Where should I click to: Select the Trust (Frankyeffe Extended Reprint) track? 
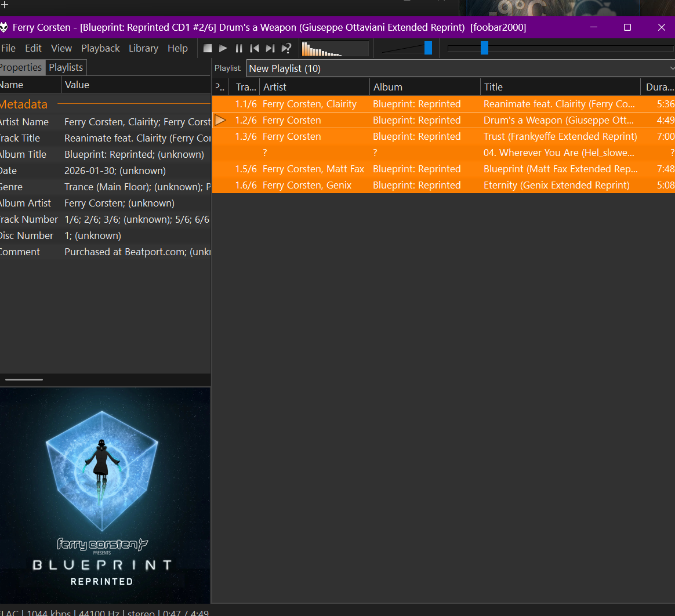coord(444,136)
